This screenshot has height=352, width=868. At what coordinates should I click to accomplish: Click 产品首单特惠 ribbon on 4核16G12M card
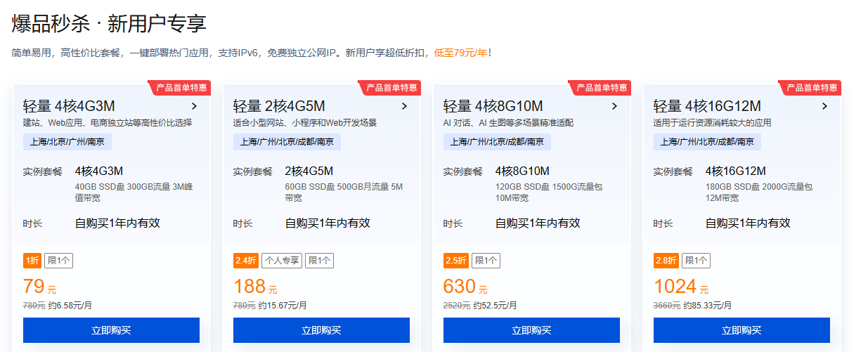click(811, 88)
